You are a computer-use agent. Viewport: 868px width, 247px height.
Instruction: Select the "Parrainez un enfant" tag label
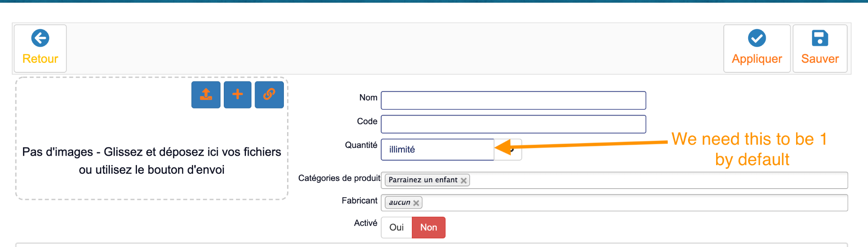click(x=423, y=180)
